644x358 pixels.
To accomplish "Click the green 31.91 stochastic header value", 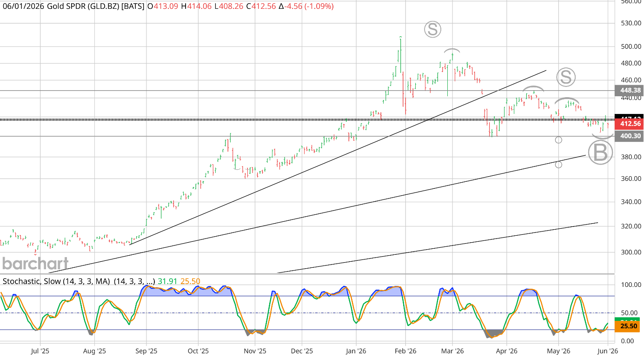I will tap(167, 281).
